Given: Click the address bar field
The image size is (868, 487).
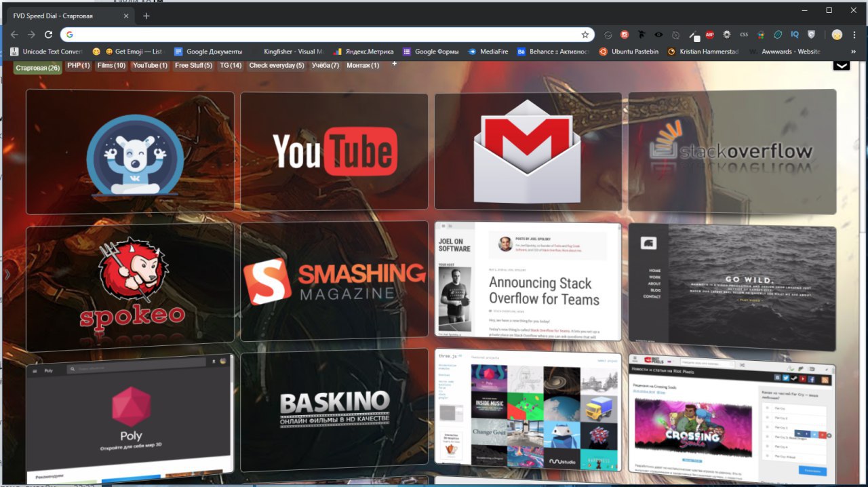Looking at the screenshot, I should (x=328, y=35).
